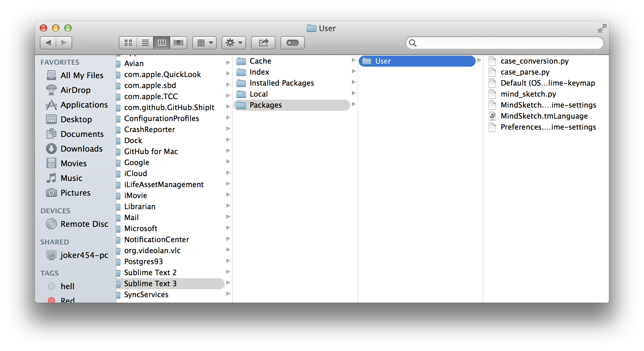Switch to Cover Flow view
Viewport: 644px width, 351px height.
(x=178, y=43)
